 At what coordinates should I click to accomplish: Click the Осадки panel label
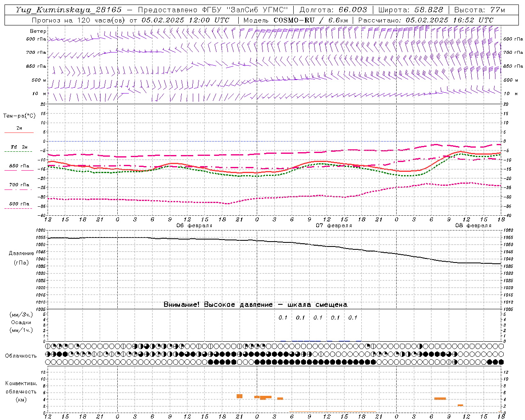click(21, 322)
